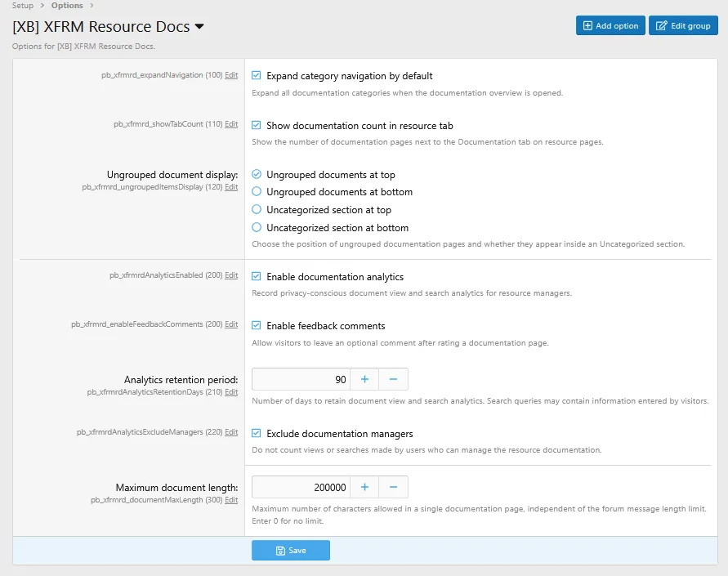Edit the pb_xfrmrdAnalyticsRetentionDays option

(231, 392)
